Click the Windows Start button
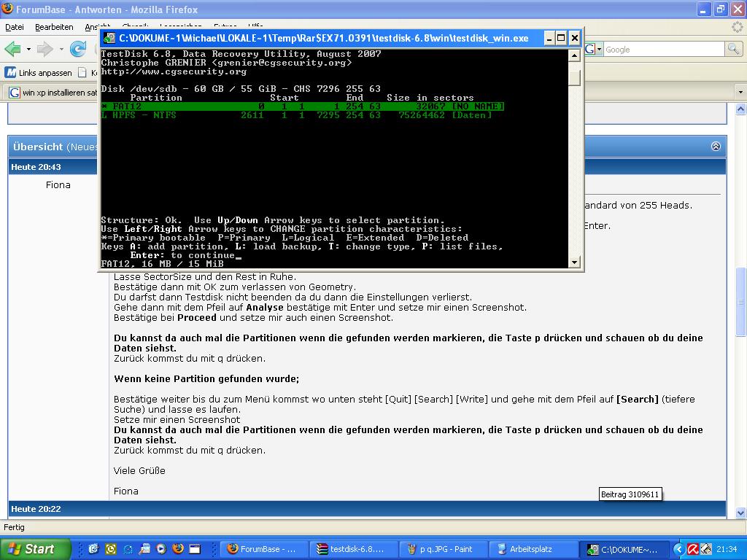This screenshot has width=747, height=560. 35,549
